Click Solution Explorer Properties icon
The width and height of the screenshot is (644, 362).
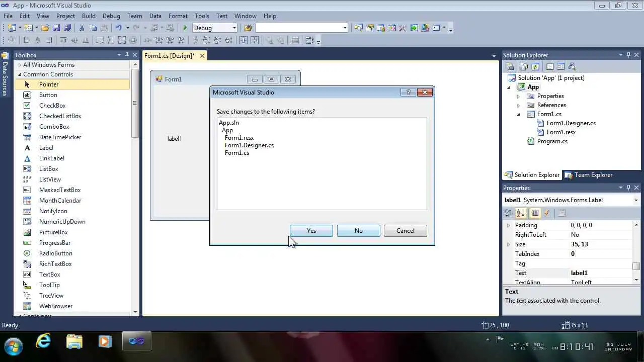510,66
